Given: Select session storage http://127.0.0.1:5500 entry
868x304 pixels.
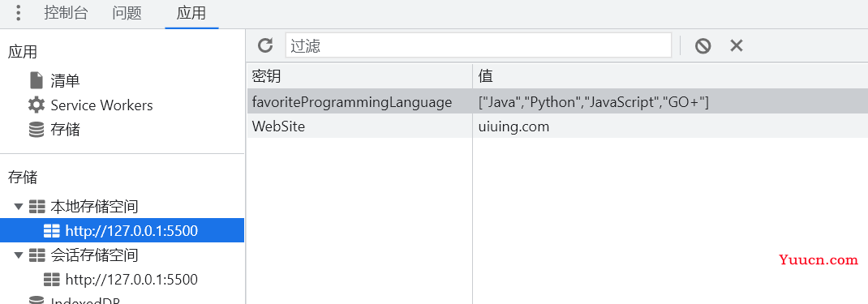Looking at the screenshot, I should [121, 279].
